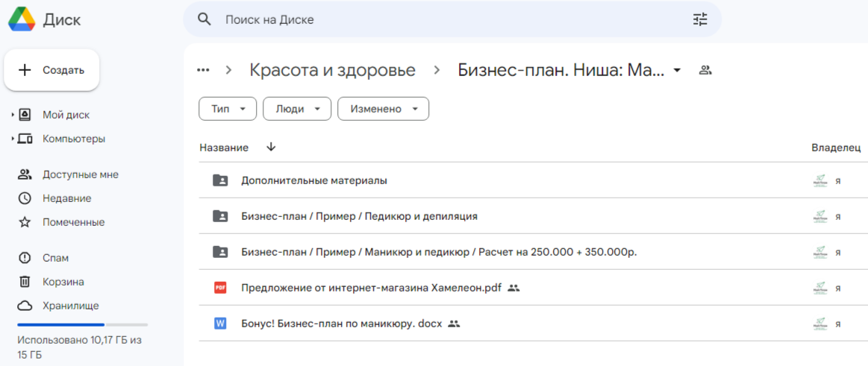Open advanced search filter options icon
Image resolution: width=868 pixels, height=366 pixels.
tap(700, 20)
